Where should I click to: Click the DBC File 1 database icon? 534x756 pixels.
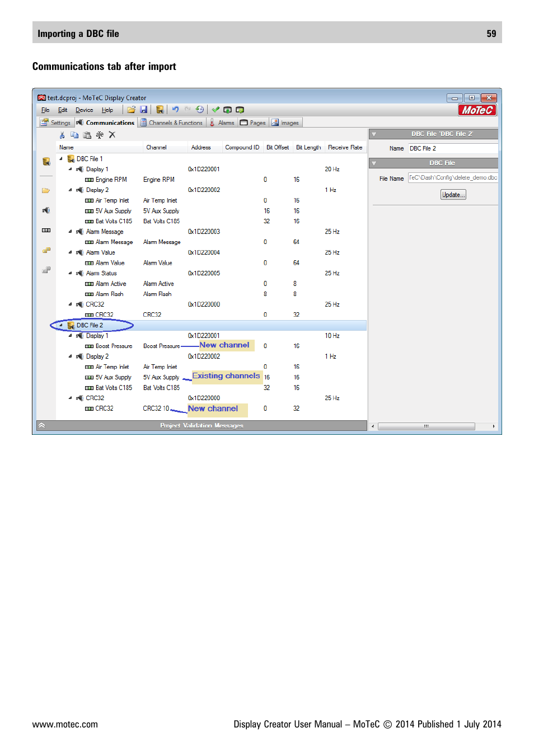pos(71,159)
